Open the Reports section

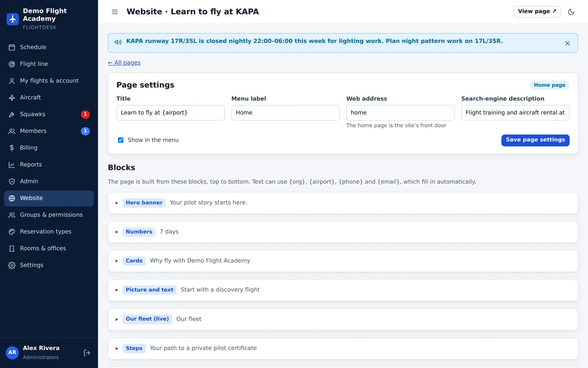click(x=49, y=164)
